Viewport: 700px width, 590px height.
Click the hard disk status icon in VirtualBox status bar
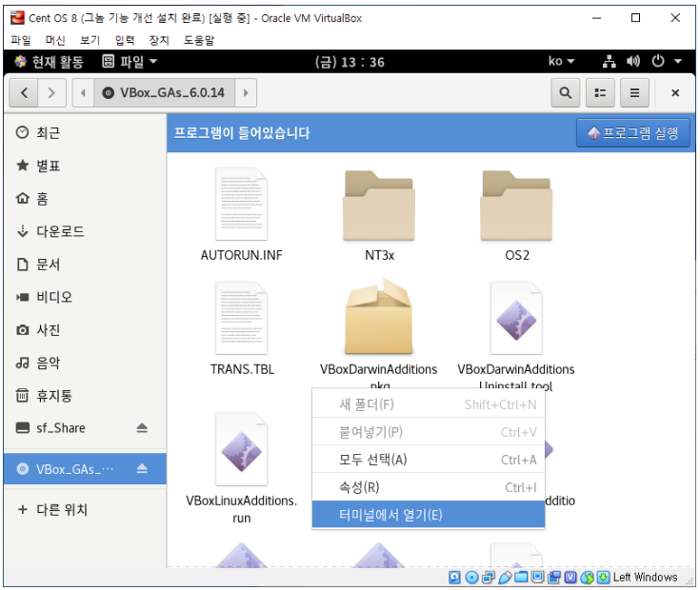pos(454,578)
